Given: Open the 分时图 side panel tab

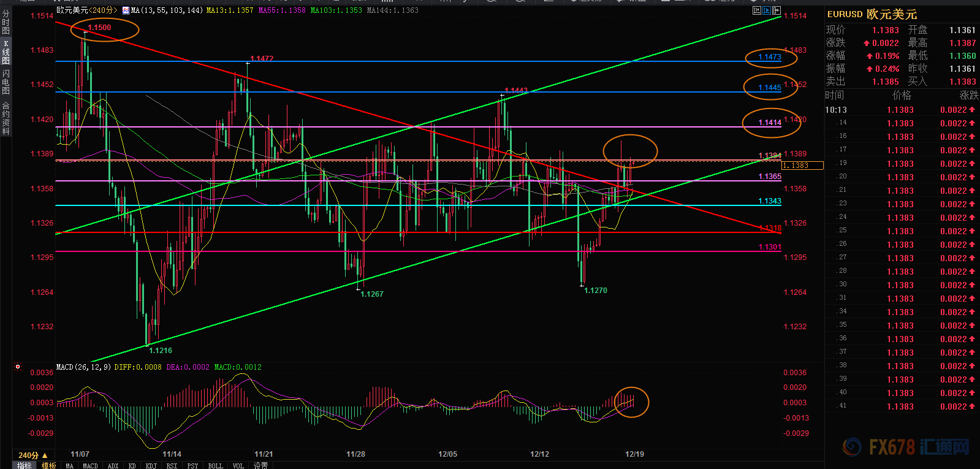Looking at the screenshot, I should click(6, 21).
